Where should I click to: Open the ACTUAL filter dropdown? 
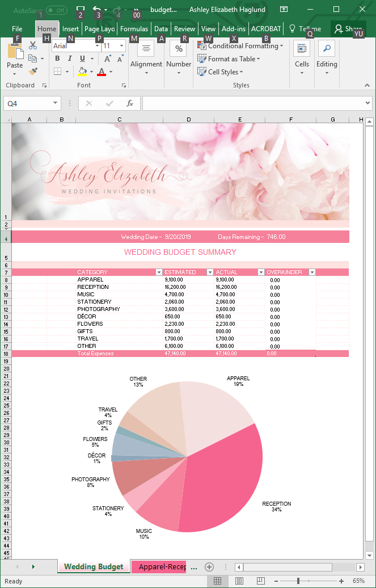[x=261, y=272]
